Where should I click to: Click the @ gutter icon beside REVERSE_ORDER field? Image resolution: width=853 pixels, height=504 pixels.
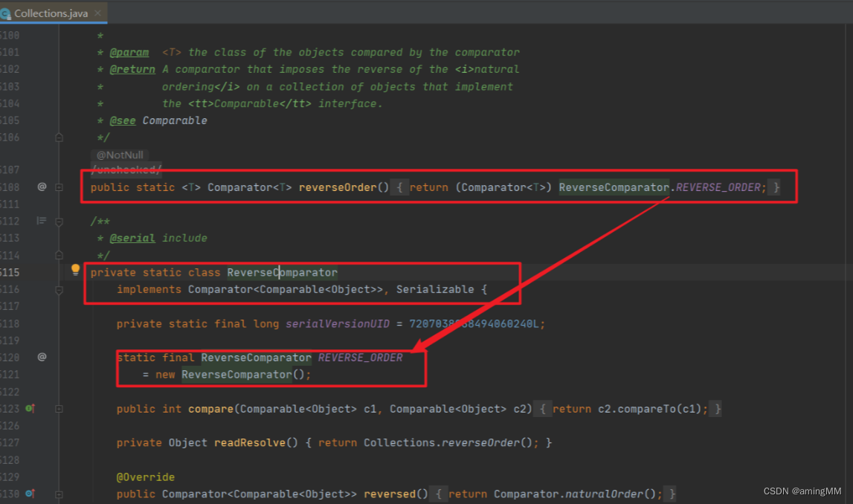pyautogui.click(x=42, y=358)
